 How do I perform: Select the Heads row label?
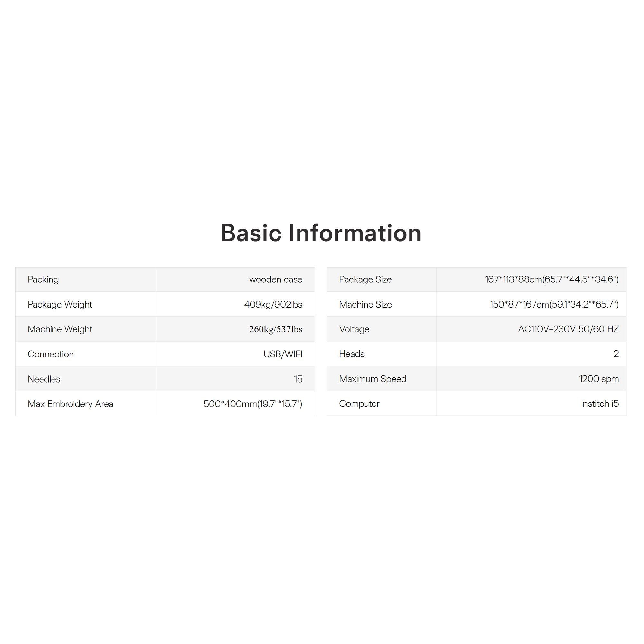[x=351, y=354]
